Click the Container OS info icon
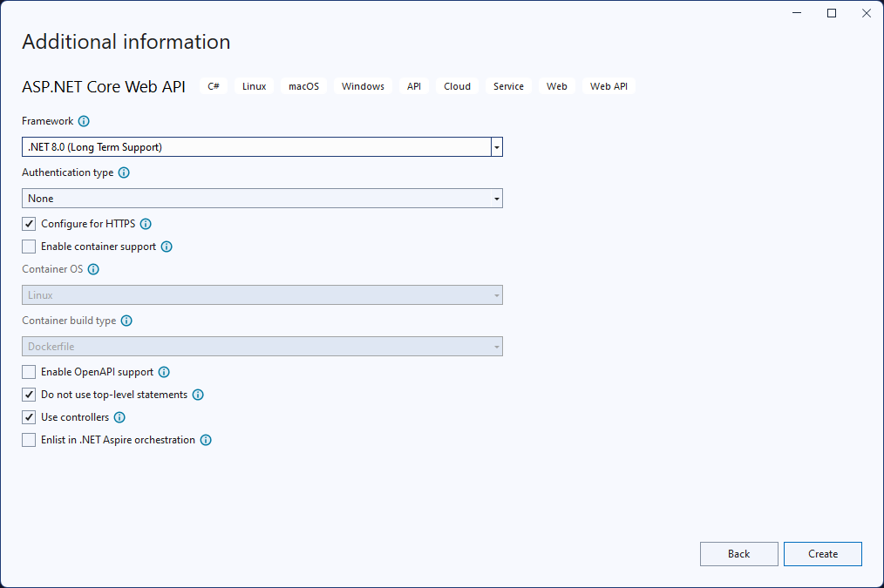This screenshot has width=884, height=588. tap(93, 269)
